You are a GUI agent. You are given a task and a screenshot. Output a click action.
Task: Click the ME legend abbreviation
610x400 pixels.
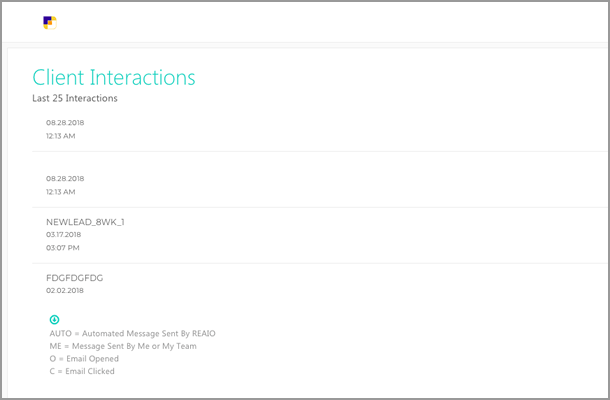56,346
